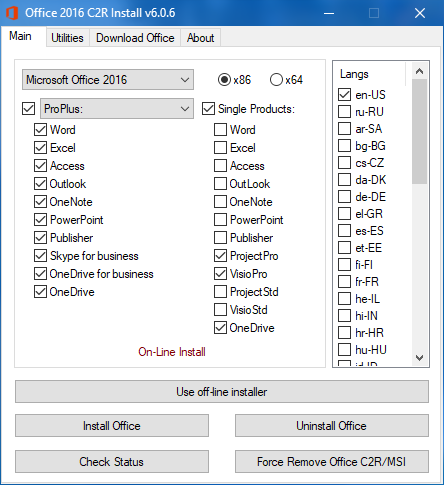Screen dimensions: 444x485
Task: Expand the ProPlus edition dropdown
Action: click(117, 108)
